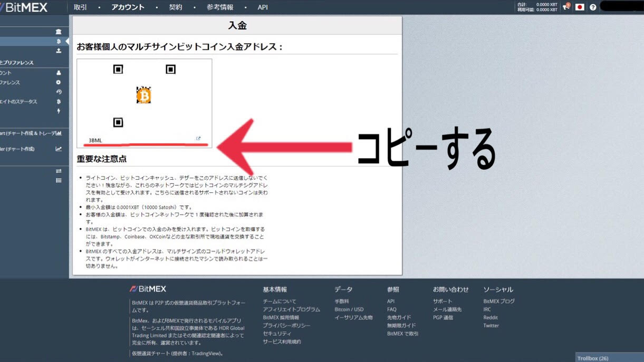This screenshot has height=362, width=644.
Task: Click the 合計 0.0000 XBT balance display
Action: tap(537, 4)
